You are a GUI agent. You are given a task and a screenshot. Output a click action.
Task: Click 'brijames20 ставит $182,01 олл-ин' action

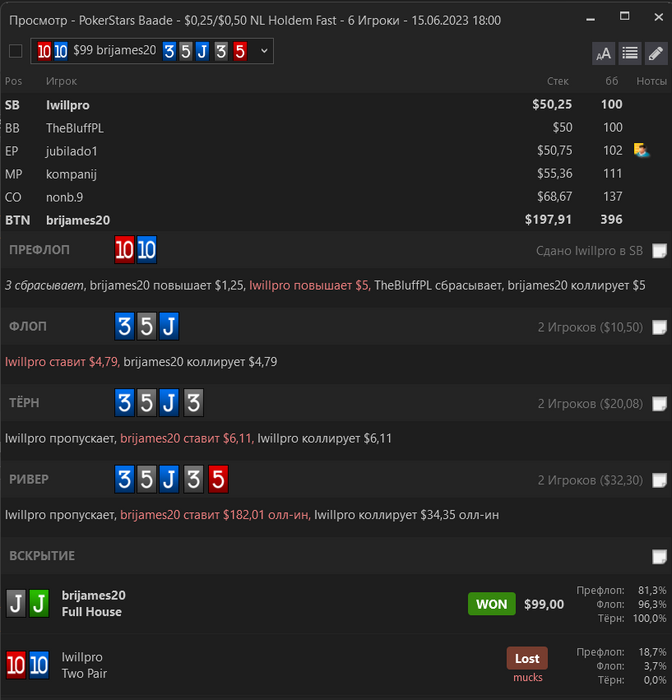click(x=215, y=515)
